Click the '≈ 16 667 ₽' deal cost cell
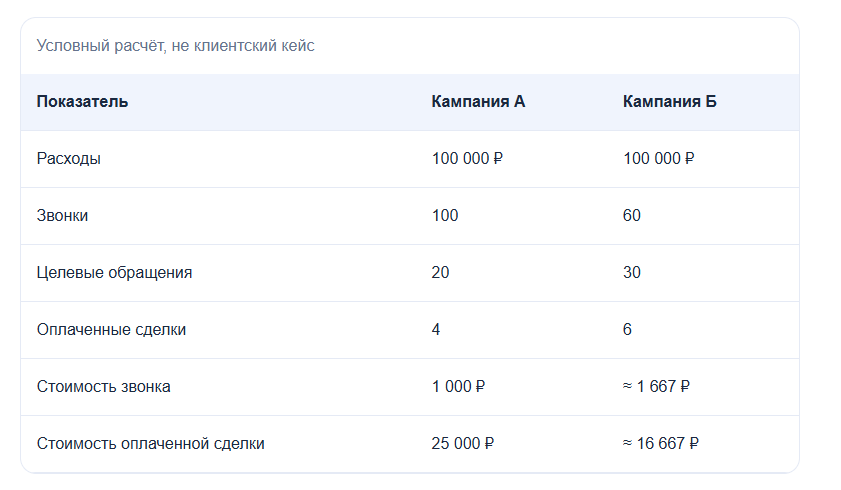 [x=661, y=443]
